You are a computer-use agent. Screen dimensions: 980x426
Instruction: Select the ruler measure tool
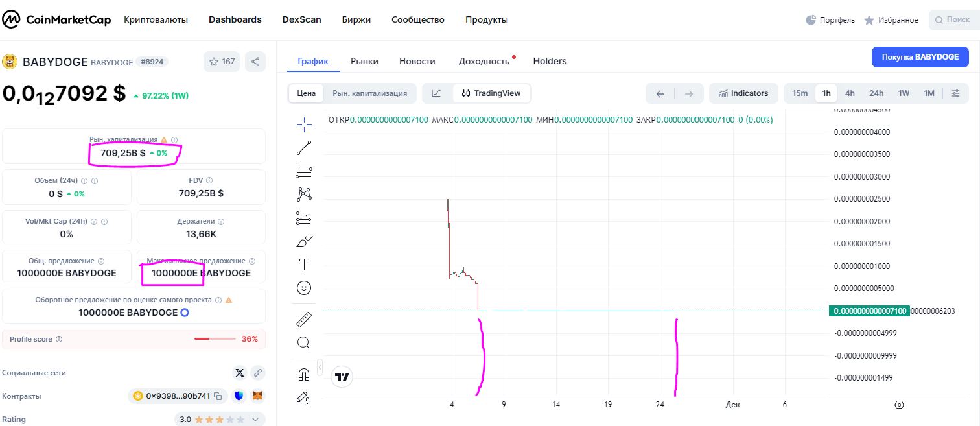click(x=304, y=319)
